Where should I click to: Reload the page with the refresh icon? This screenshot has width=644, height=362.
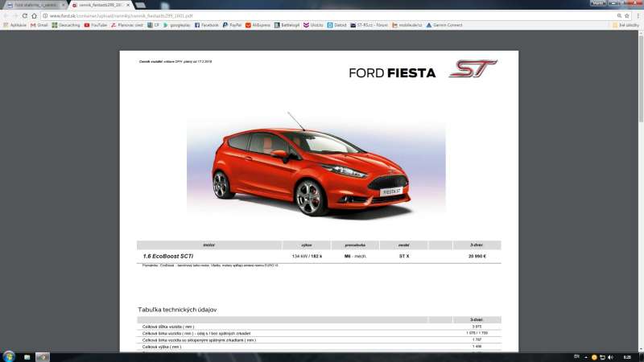coord(24,15)
